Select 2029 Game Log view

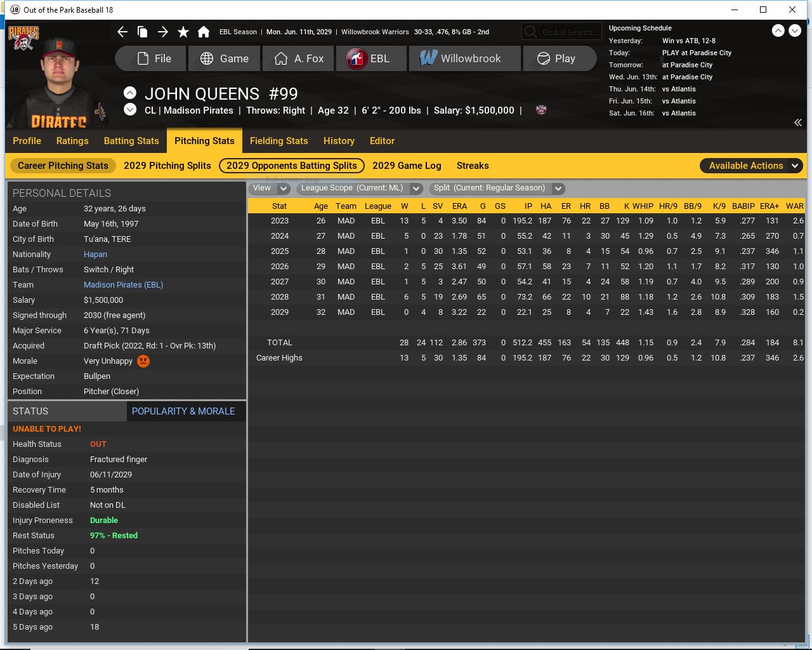tap(407, 166)
